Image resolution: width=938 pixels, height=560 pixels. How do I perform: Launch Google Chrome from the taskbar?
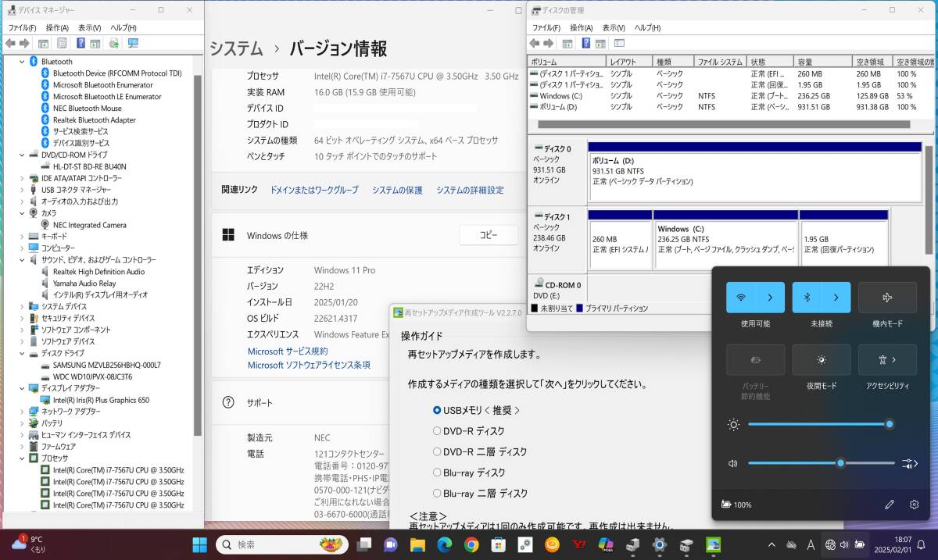pyautogui.click(x=471, y=544)
